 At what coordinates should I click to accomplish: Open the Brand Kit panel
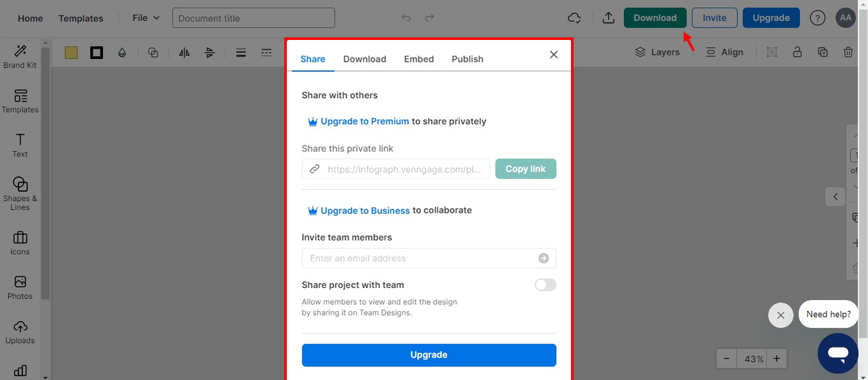tap(20, 56)
